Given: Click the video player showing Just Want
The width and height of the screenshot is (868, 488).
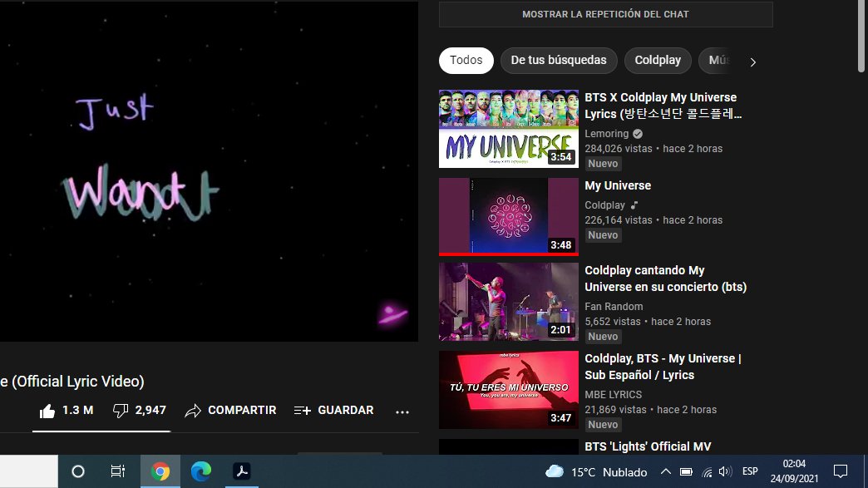Looking at the screenshot, I should 209,171.
